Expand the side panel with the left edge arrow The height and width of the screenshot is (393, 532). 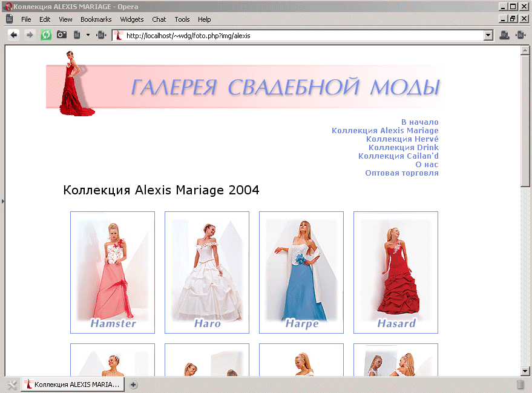coord(2,201)
